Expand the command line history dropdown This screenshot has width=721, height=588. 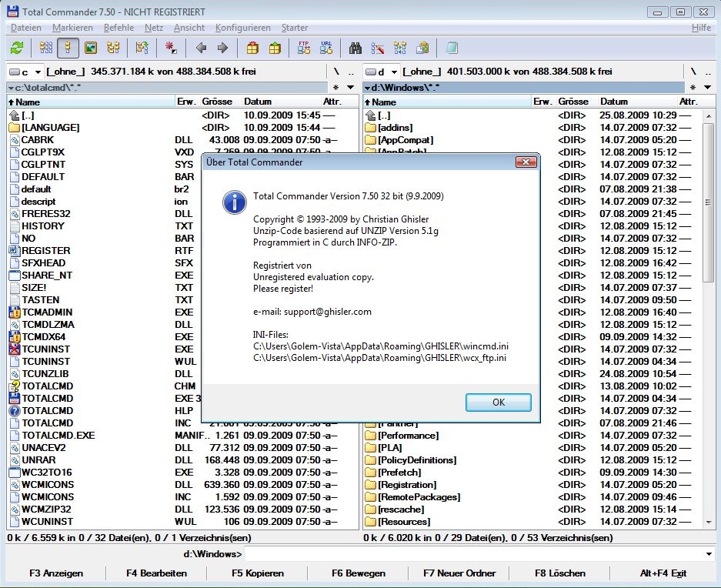pos(709,554)
